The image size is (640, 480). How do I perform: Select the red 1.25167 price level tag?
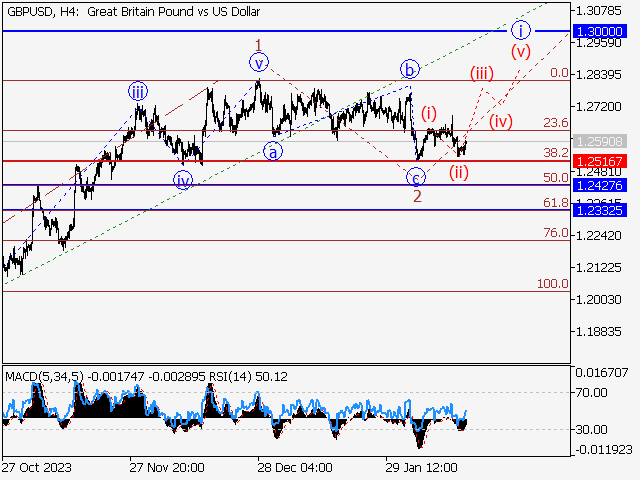600,161
